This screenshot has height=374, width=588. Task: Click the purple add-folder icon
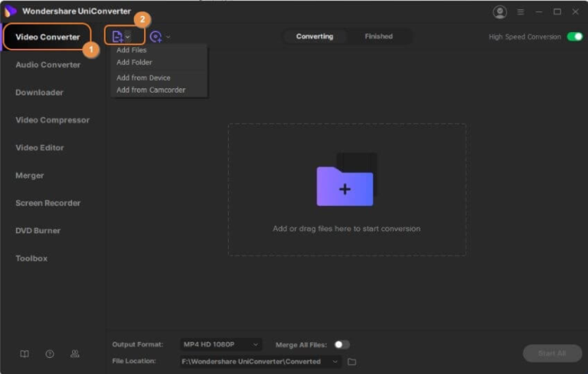click(x=345, y=186)
